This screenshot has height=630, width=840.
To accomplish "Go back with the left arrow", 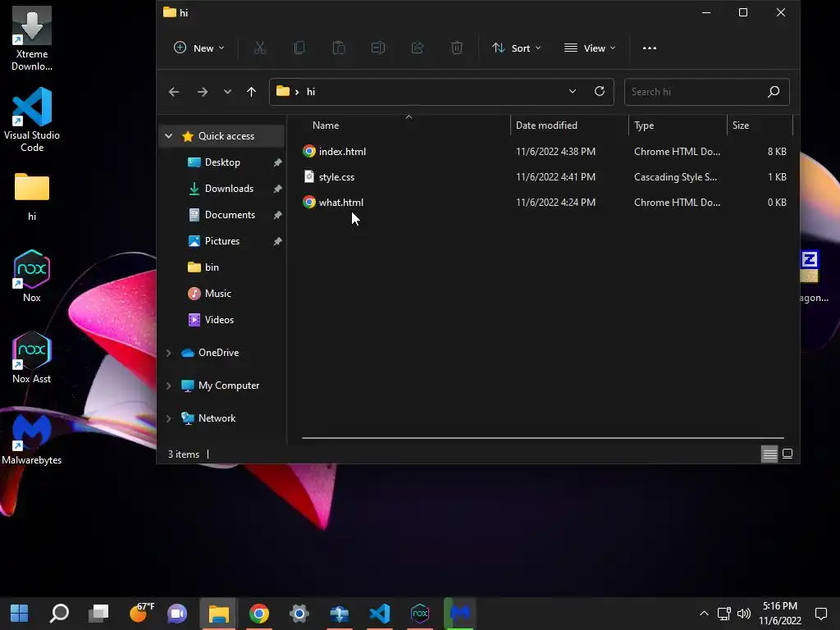I will [x=174, y=92].
